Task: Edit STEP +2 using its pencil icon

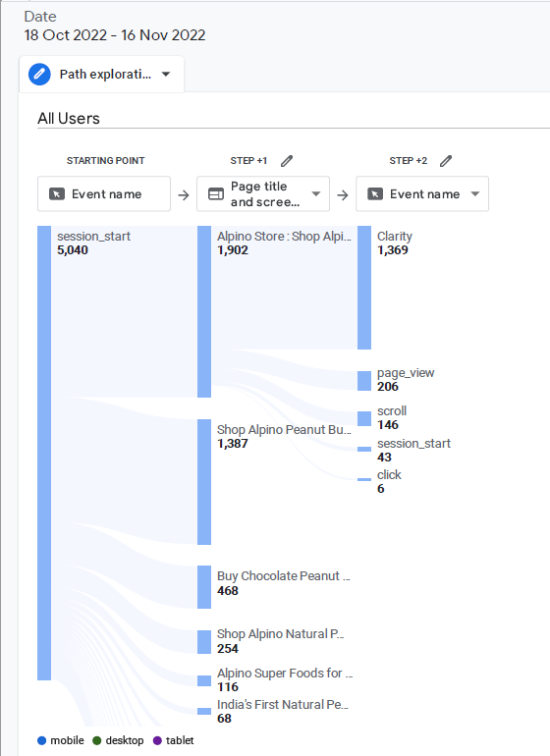Action: click(x=446, y=161)
